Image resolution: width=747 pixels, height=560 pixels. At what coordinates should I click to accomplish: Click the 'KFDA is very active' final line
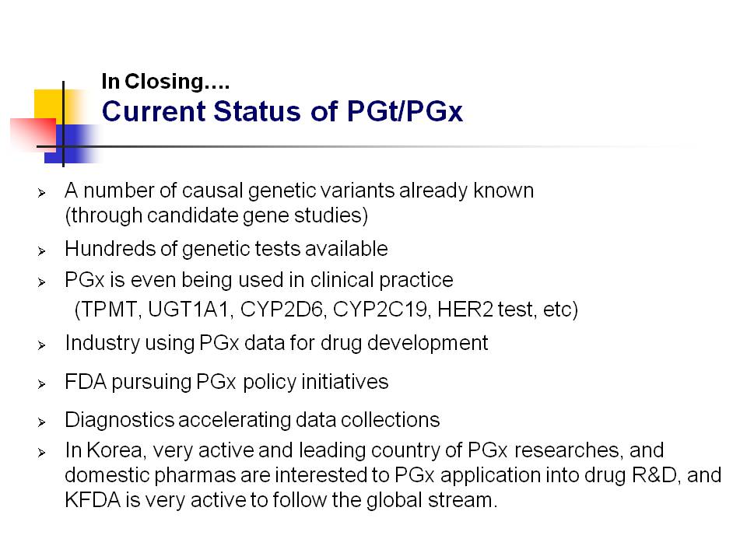coord(281,500)
